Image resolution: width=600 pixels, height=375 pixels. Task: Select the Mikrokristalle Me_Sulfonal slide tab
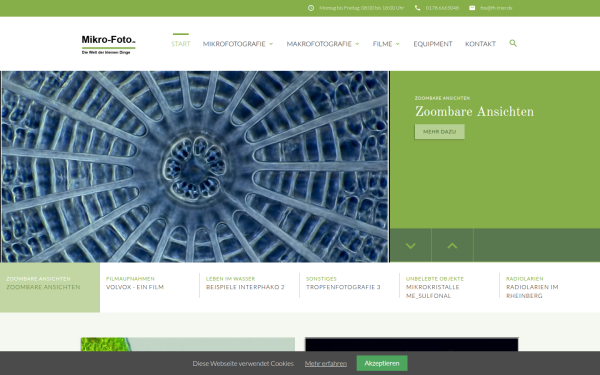[x=449, y=287]
